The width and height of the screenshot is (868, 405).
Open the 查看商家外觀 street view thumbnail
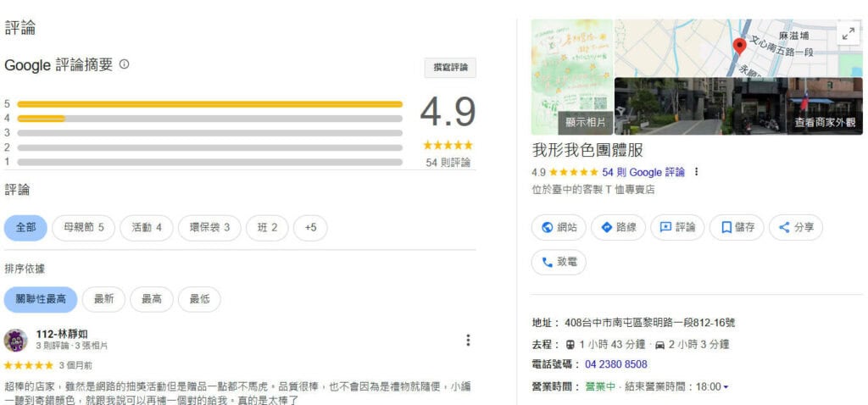tap(738, 106)
